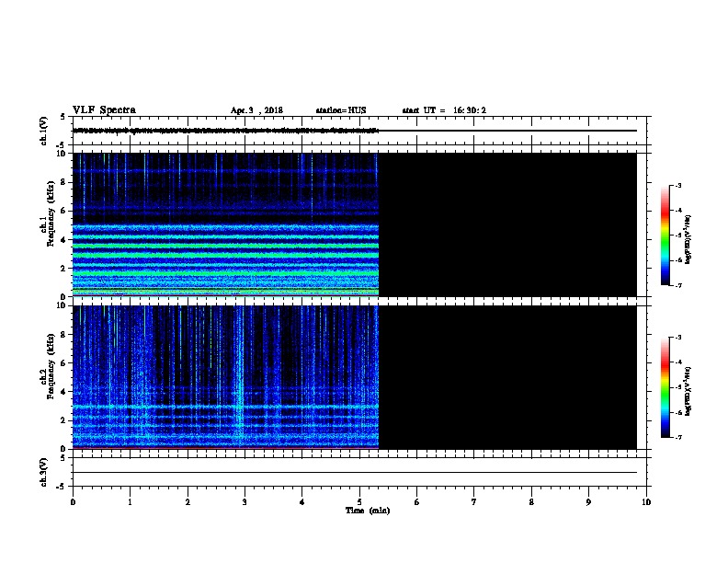Click the "4" kHz tick on the ch.2 axis

(x=63, y=392)
